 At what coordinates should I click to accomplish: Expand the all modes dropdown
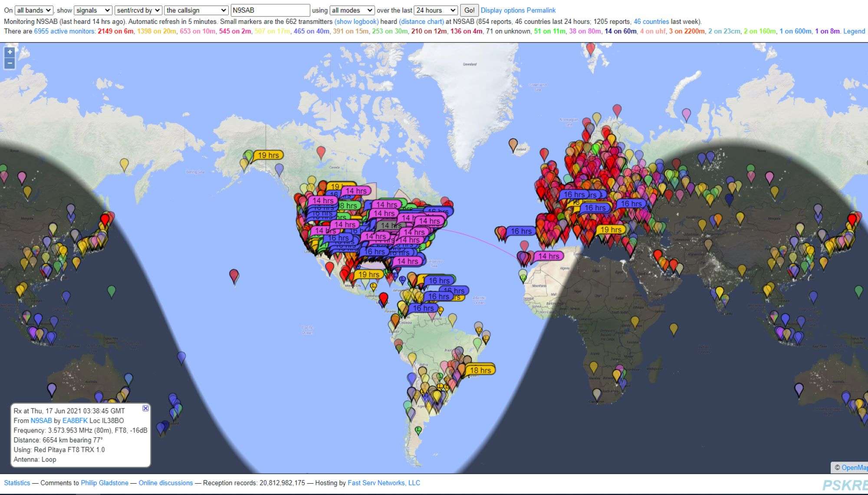(x=352, y=10)
